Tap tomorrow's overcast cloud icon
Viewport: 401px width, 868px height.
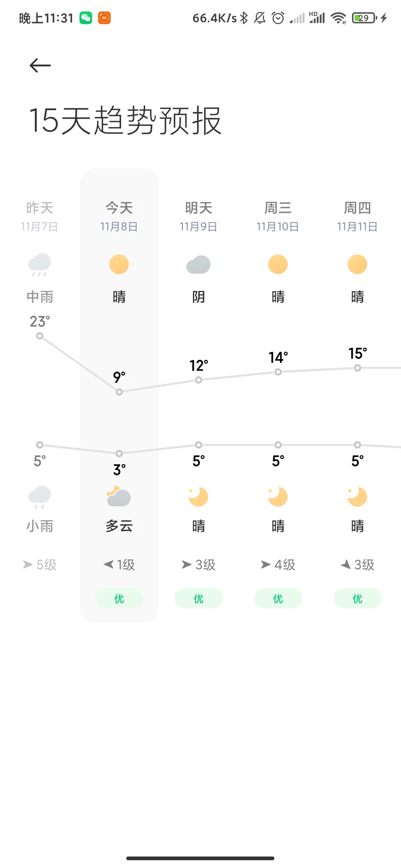click(x=199, y=265)
